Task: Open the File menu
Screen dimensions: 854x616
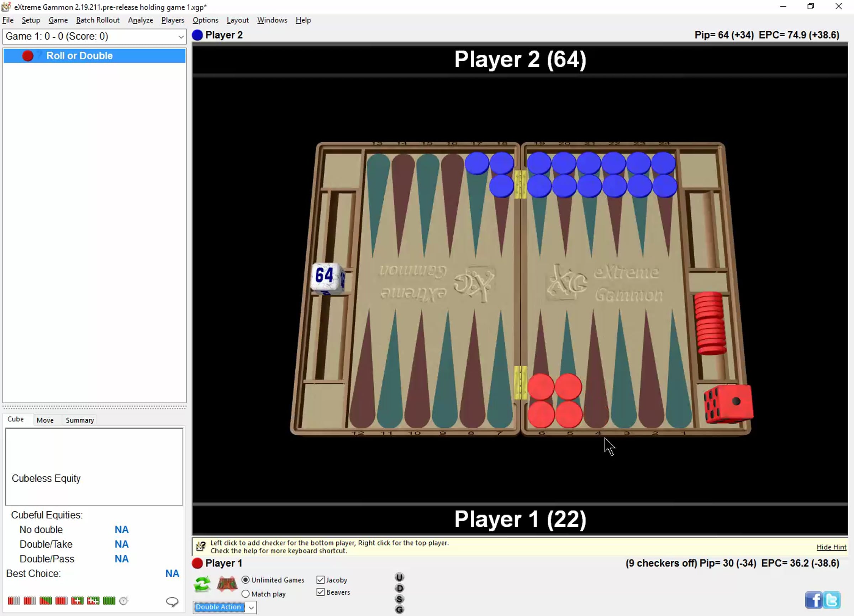Action: click(8, 20)
